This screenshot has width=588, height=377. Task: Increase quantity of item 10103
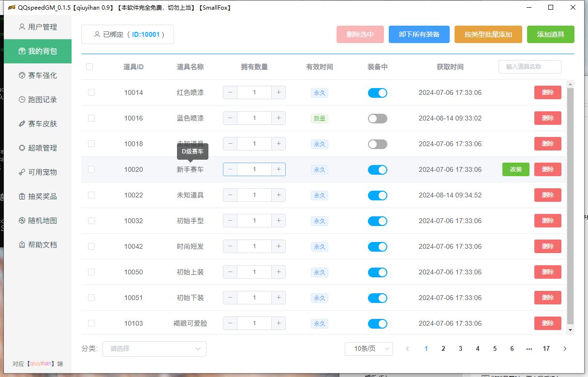click(279, 323)
